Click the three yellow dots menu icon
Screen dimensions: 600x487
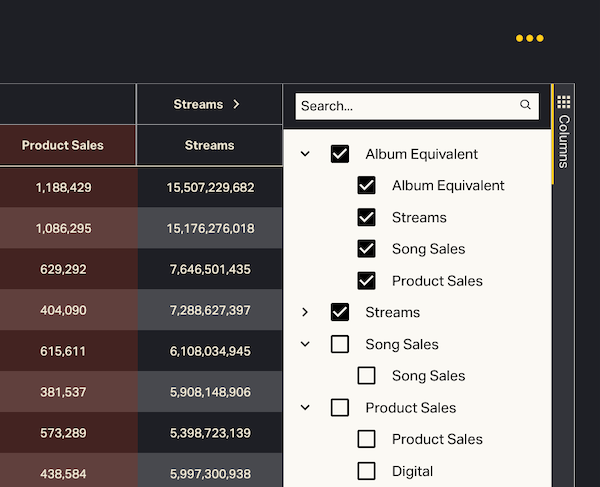click(529, 38)
